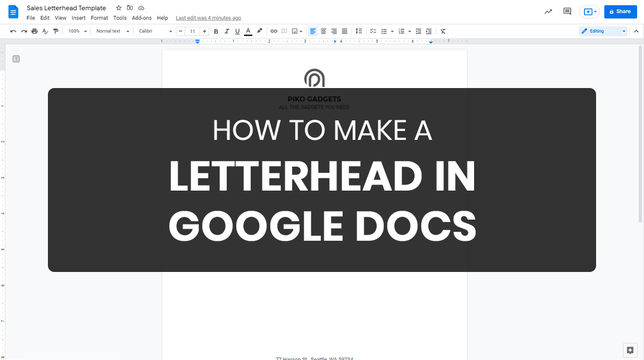Clear formatting from text
Viewport: 644px width, 360px height.
click(442, 31)
